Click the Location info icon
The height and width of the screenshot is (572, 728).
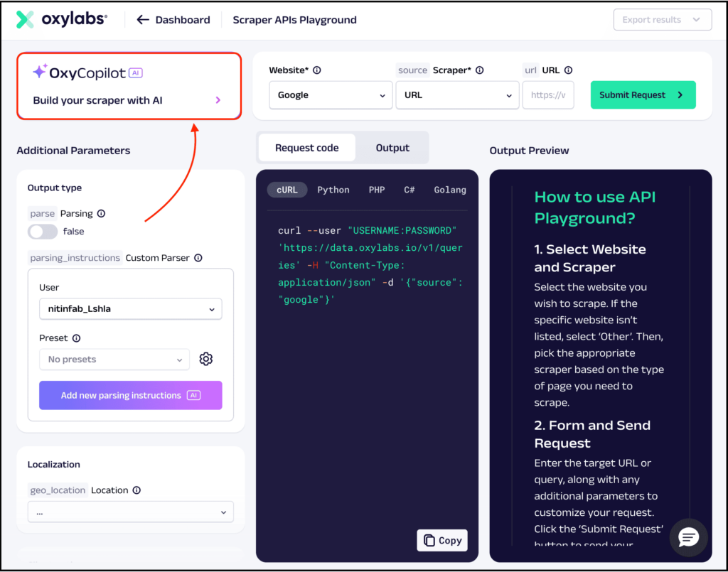[137, 490]
